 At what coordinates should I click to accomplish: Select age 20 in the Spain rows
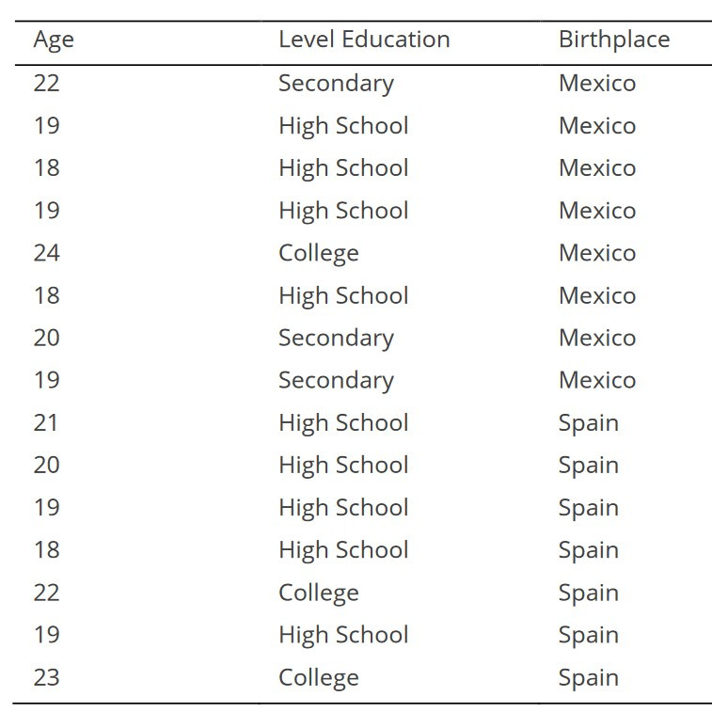46,465
